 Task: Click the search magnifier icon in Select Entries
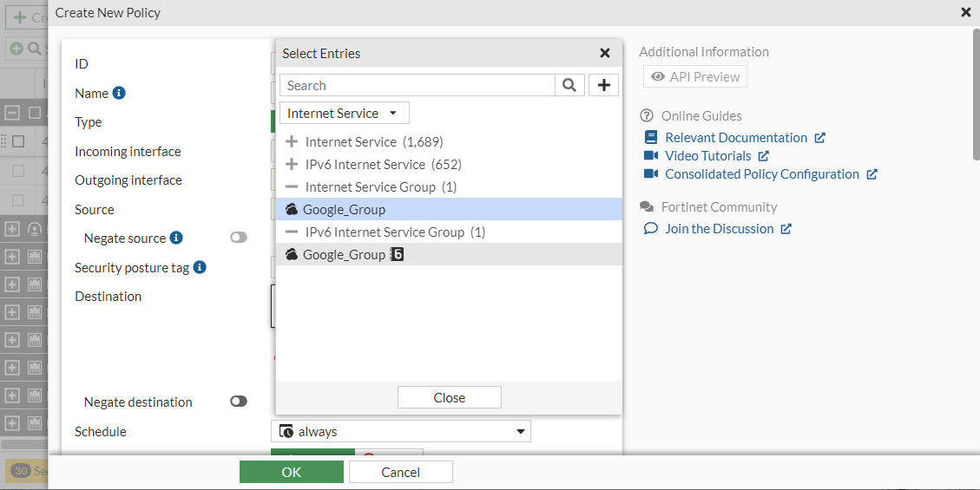click(569, 85)
